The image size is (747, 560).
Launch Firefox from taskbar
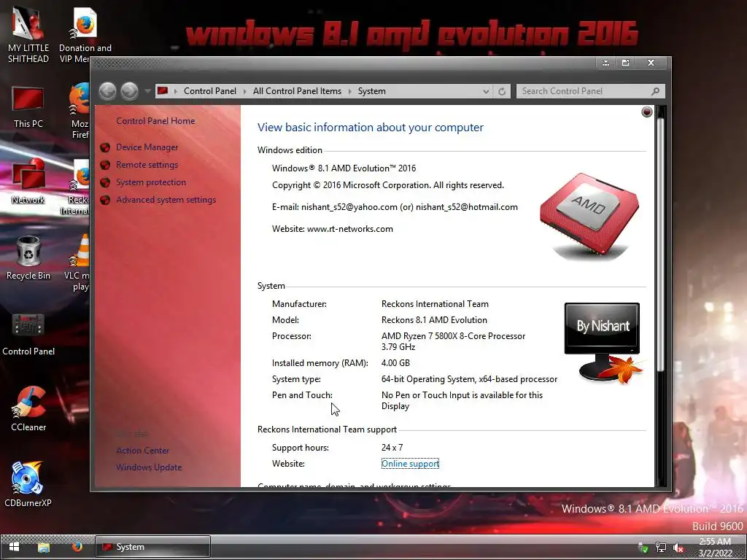77,547
